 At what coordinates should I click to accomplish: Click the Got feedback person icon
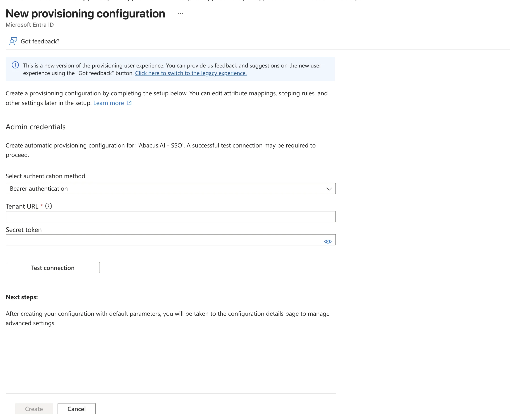pyautogui.click(x=13, y=41)
